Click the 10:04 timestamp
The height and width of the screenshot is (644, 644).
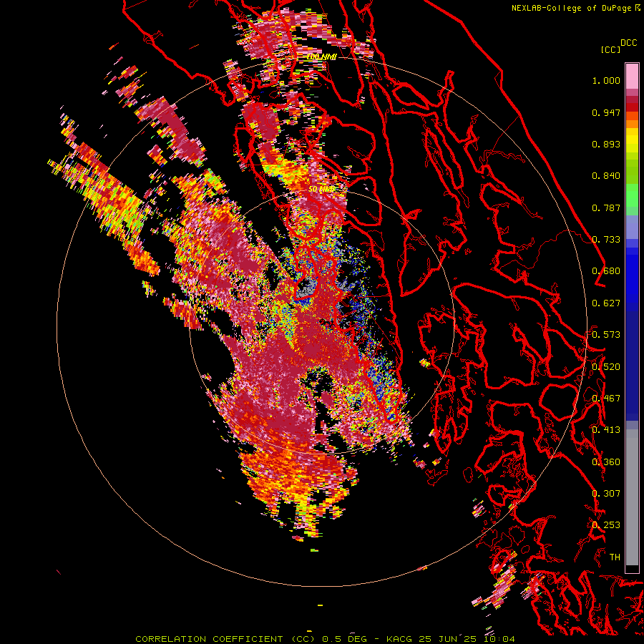pyautogui.click(x=499, y=639)
